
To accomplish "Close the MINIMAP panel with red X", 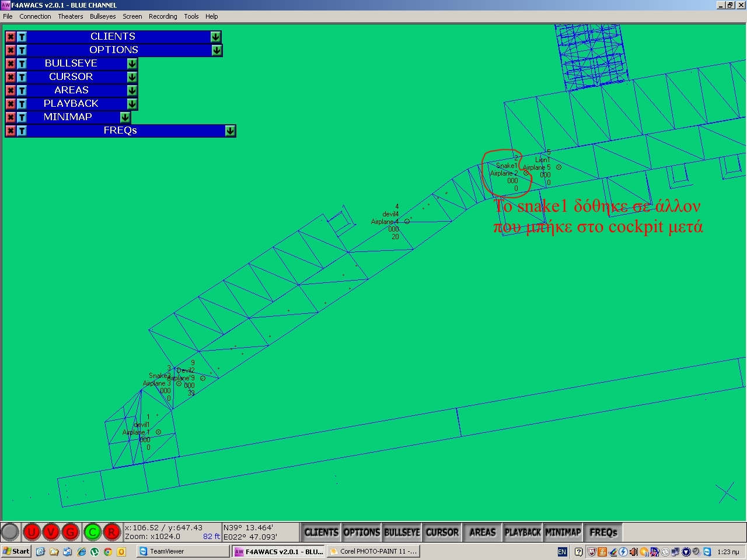I will click(x=11, y=117).
